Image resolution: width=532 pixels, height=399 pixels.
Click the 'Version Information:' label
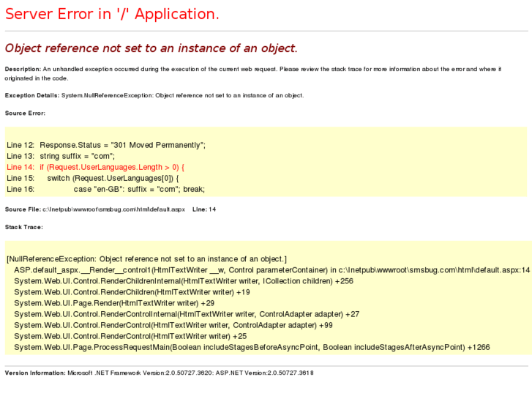click(x=35, y=373)
